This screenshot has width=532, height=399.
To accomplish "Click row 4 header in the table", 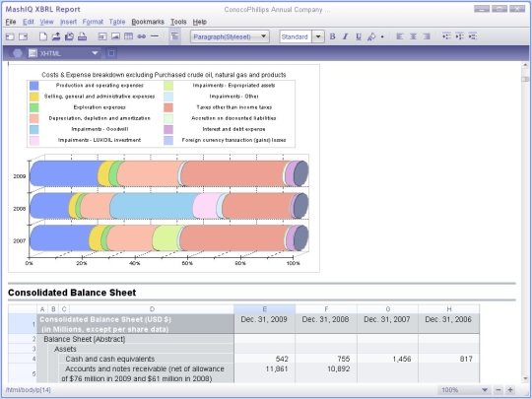I will (23, 359).
